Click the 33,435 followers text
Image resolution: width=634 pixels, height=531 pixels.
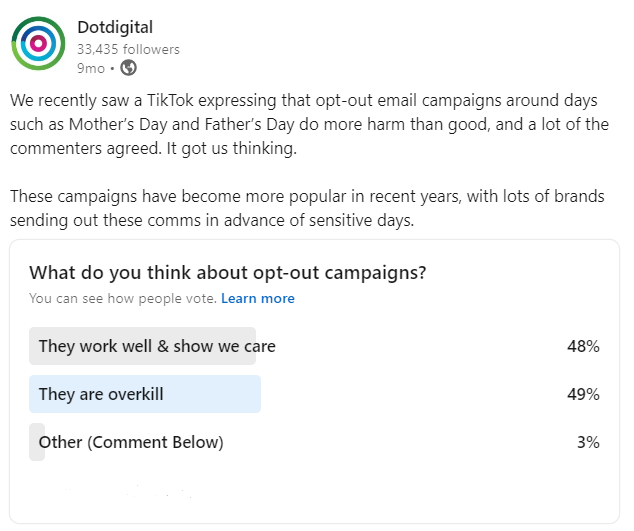click(x=128, y=49)
